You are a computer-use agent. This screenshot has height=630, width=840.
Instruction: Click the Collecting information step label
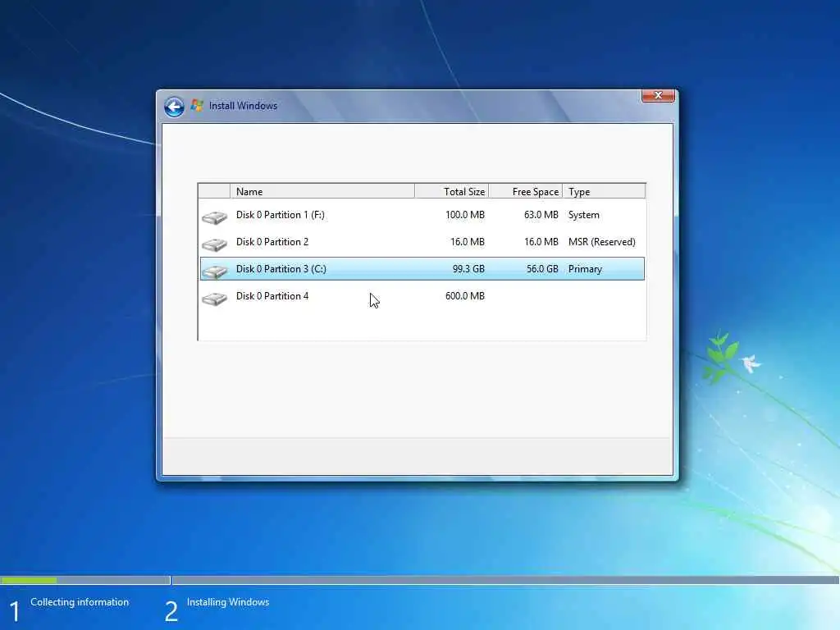[x=80, y=602]
